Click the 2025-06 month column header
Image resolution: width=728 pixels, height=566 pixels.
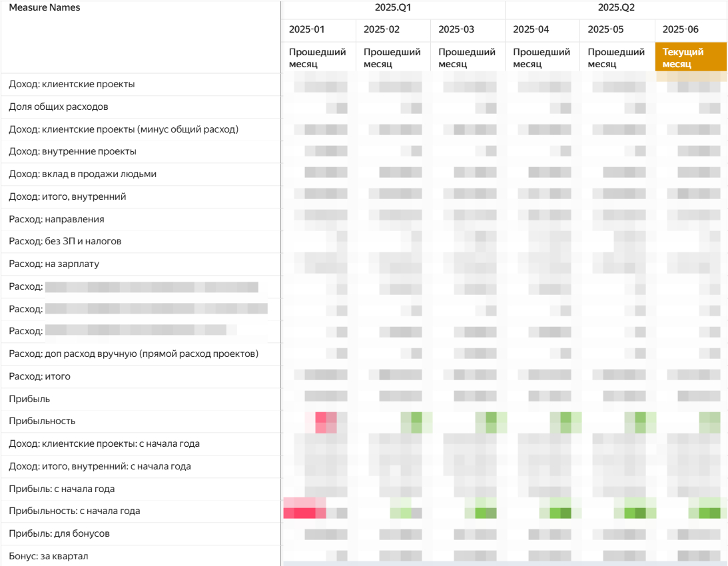[x=681, y=29]
